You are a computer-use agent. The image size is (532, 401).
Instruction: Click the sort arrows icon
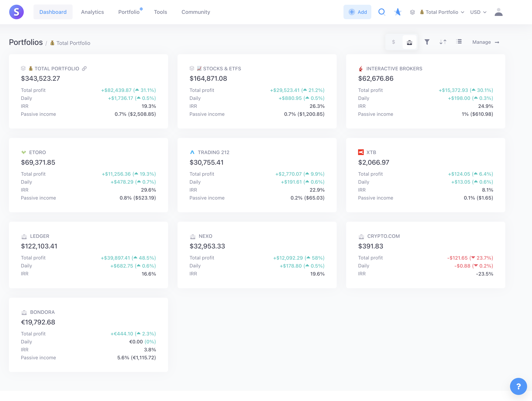(x=443, y=42)
